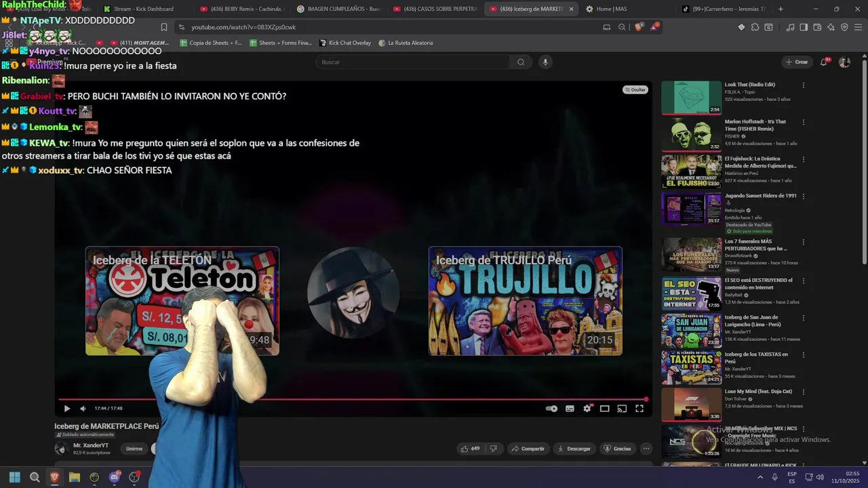Mute the video player volume

(83, 409)
